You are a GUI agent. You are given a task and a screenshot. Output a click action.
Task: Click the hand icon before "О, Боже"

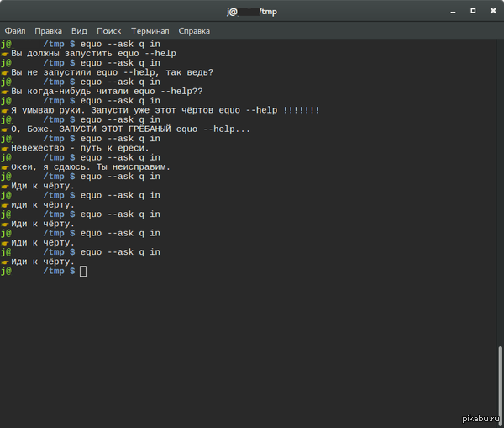[5, 129]
